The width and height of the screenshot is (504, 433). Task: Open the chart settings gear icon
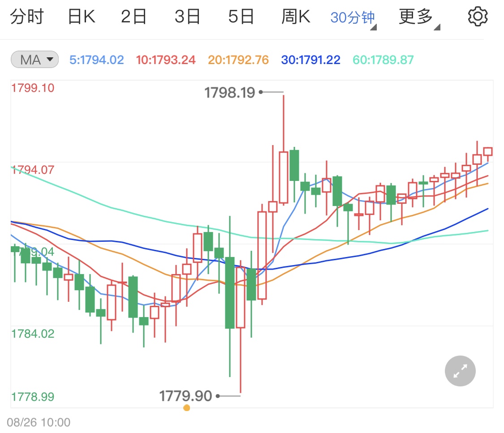click(x=478, y=17)
